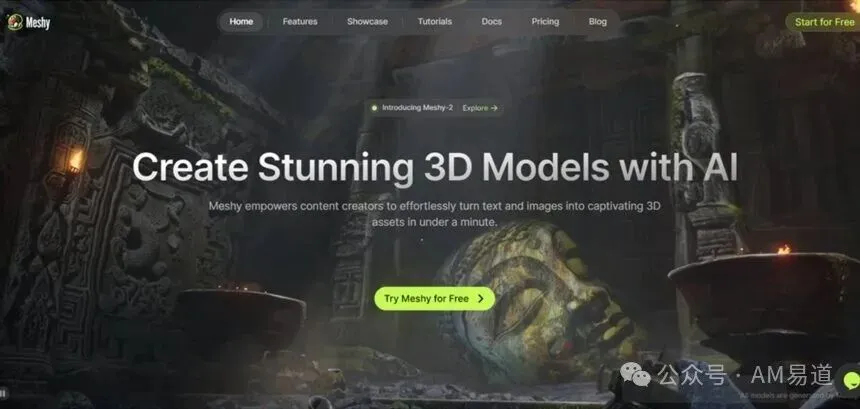Open the Docs nav item

[x=491, y=22]
